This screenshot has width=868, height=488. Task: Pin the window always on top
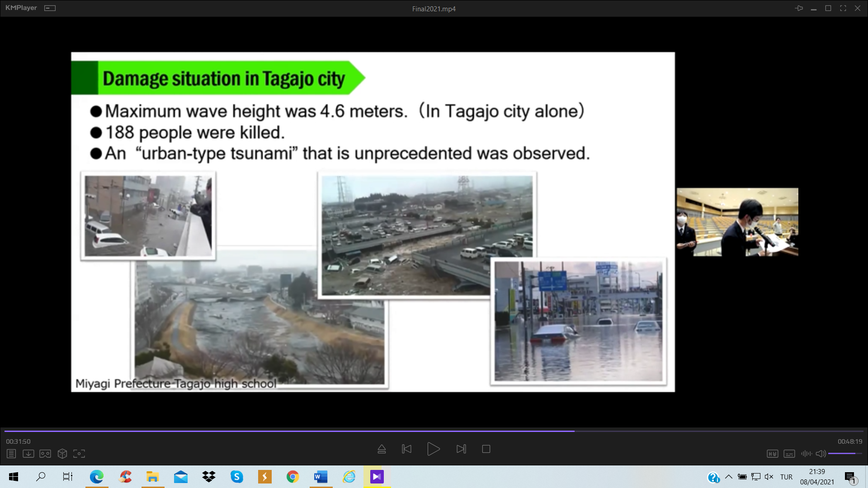pyautogui.click(x=799, y=8)
